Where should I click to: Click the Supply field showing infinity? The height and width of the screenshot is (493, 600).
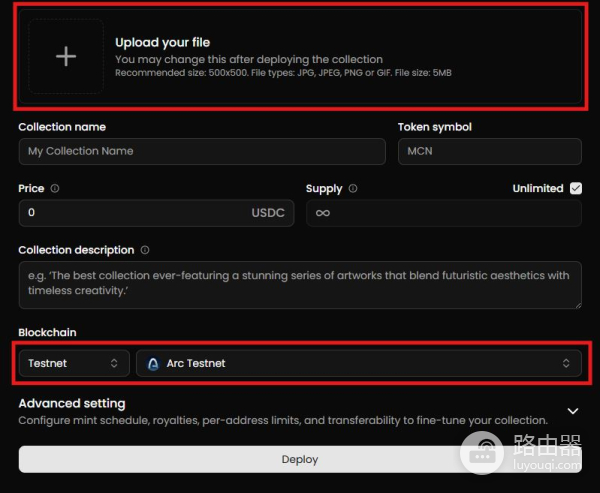(443, 213)
